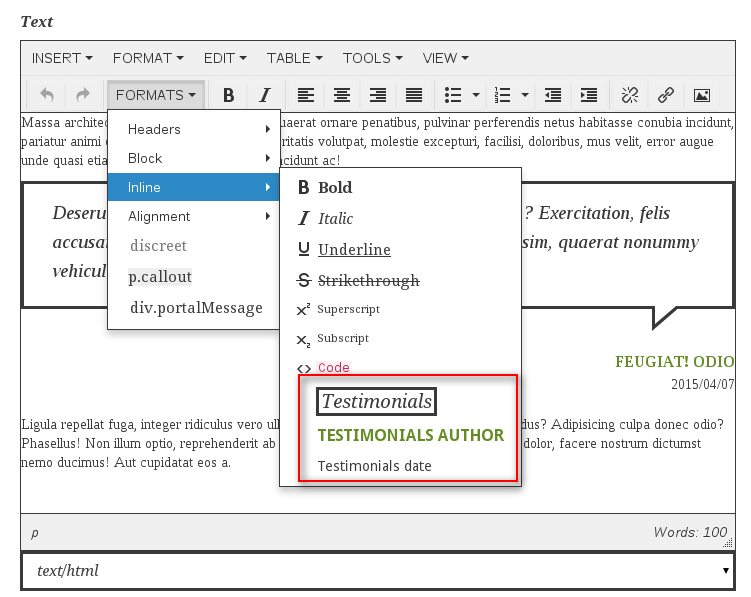751x597 pixels.
Task: Open bullet list style dropdown arrow
Action: point(476,95)
